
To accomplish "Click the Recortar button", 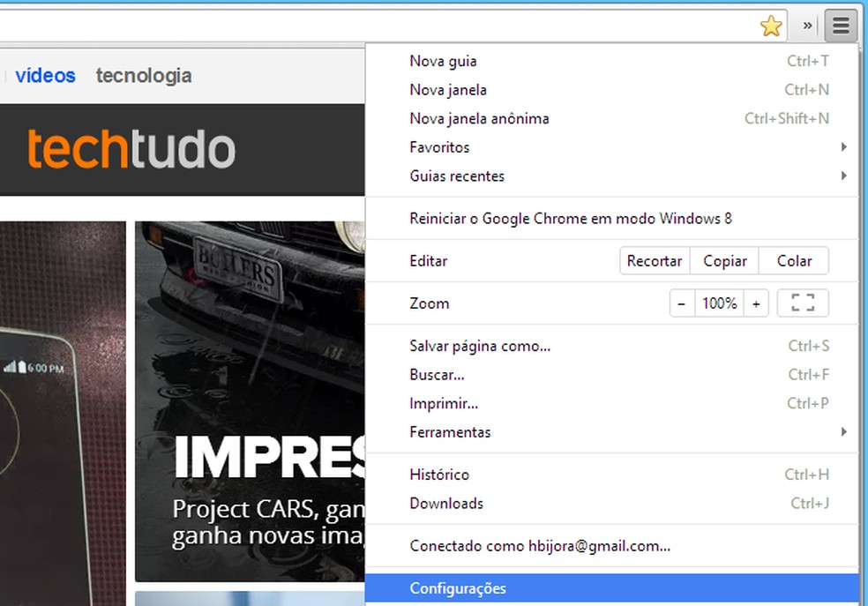I will tap(654, 260).
